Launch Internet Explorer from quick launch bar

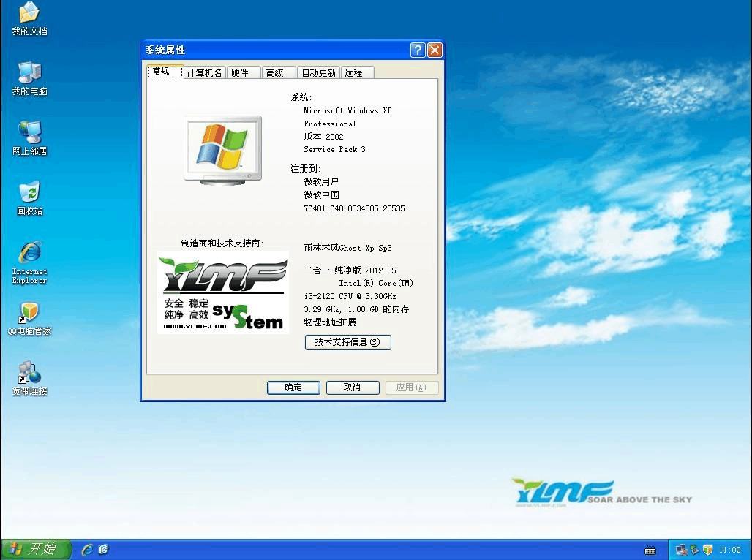[87, 550]
